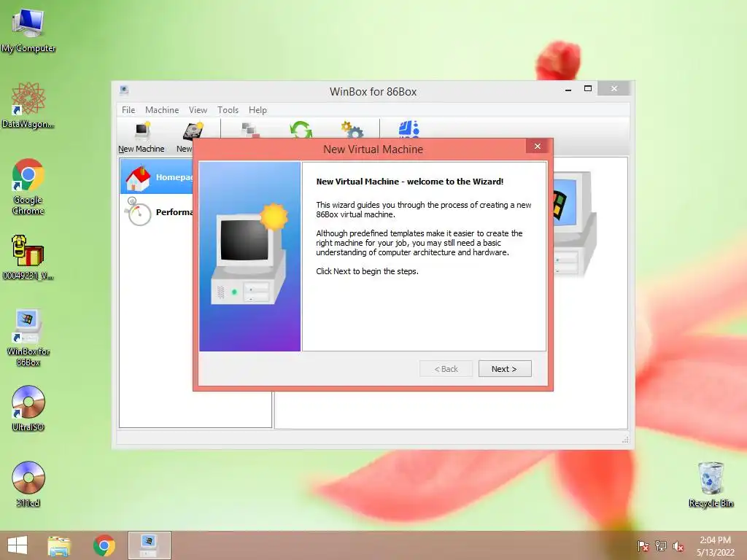
Task: Open the Tools menu
Action: (228, 110)
